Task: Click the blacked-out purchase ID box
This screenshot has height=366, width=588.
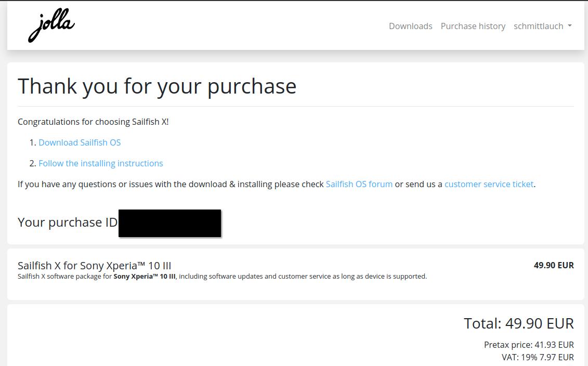Action: [169, 223]
